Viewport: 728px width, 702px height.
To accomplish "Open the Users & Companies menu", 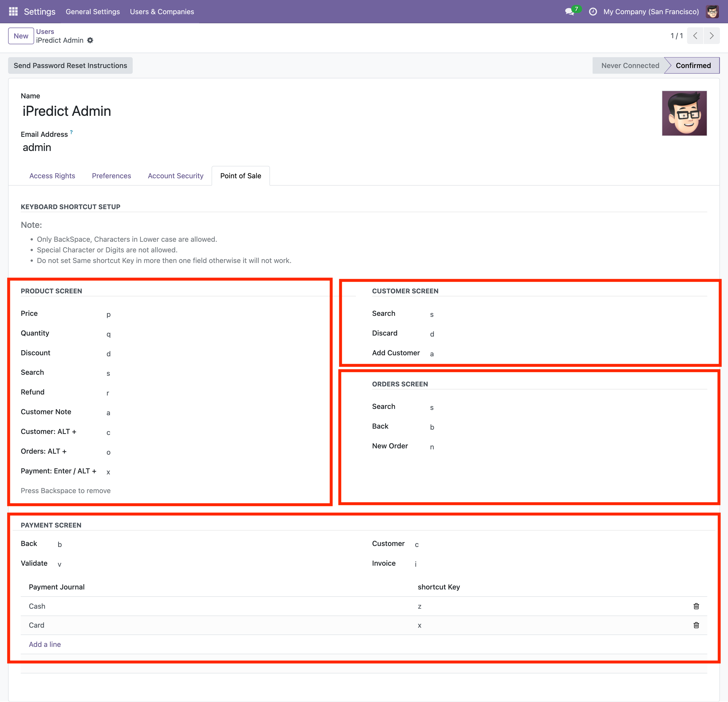I will coord(162,12).
